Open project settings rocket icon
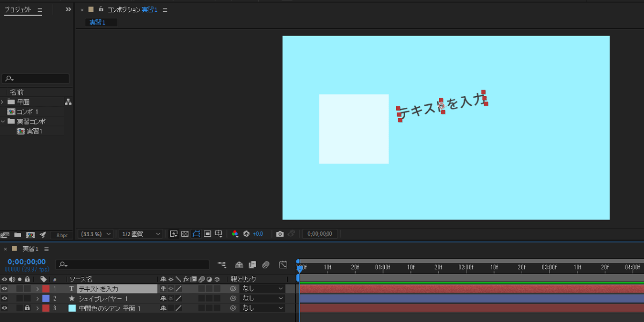644x322 pixels. click(x=43, y=235)
